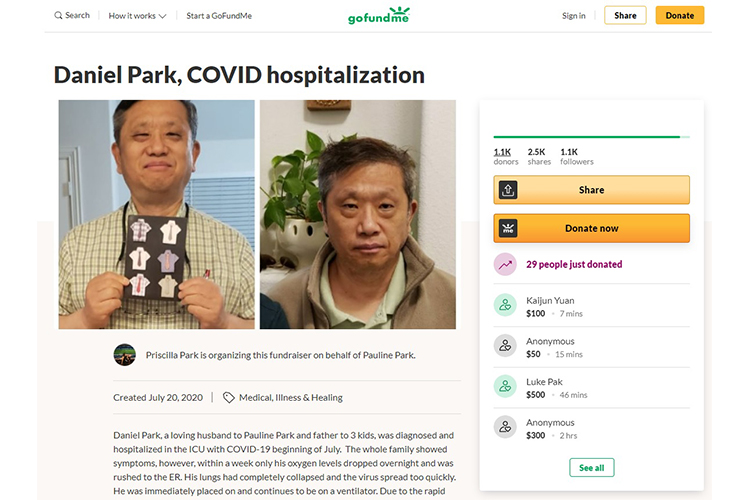The width and height of the screenshot is (750, 500).
Task: Click the search magnifier icon
Action: tap(59, 15)
